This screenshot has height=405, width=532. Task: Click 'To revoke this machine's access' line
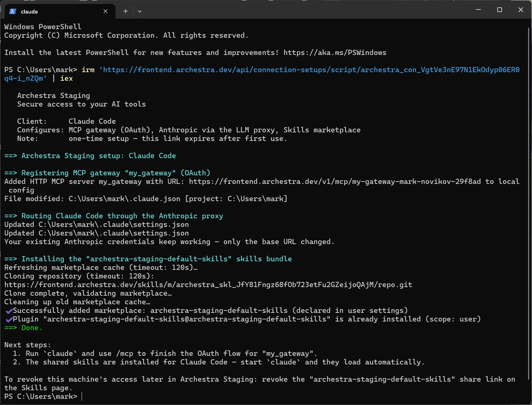pyautogui.click(x=260, y=384)
